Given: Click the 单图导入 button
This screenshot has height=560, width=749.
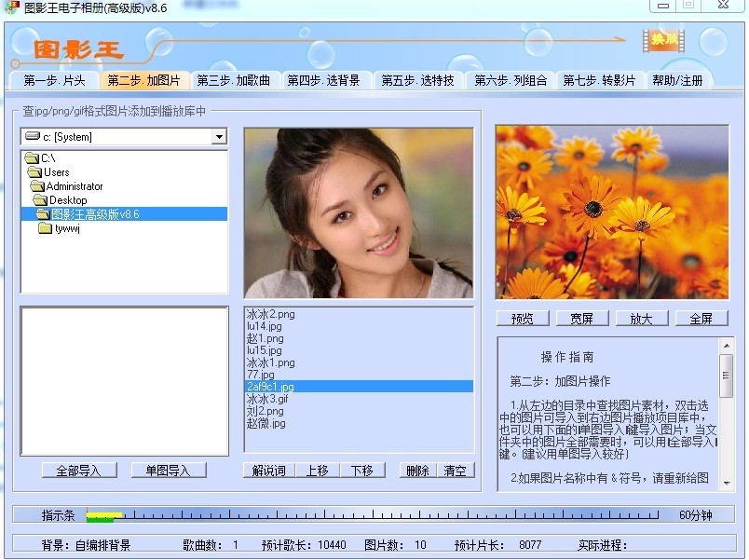Looking at the screenshot, I should (169, 471).
